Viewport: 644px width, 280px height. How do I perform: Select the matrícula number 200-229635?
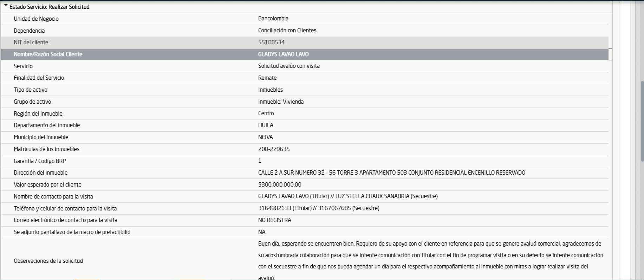coord(274,149)
